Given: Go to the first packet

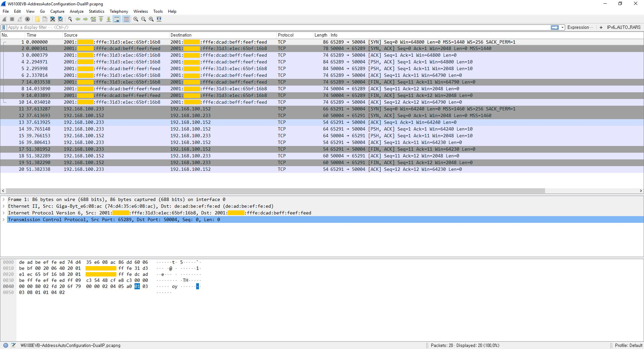Looking at the screenshot, I should [101, 19].
